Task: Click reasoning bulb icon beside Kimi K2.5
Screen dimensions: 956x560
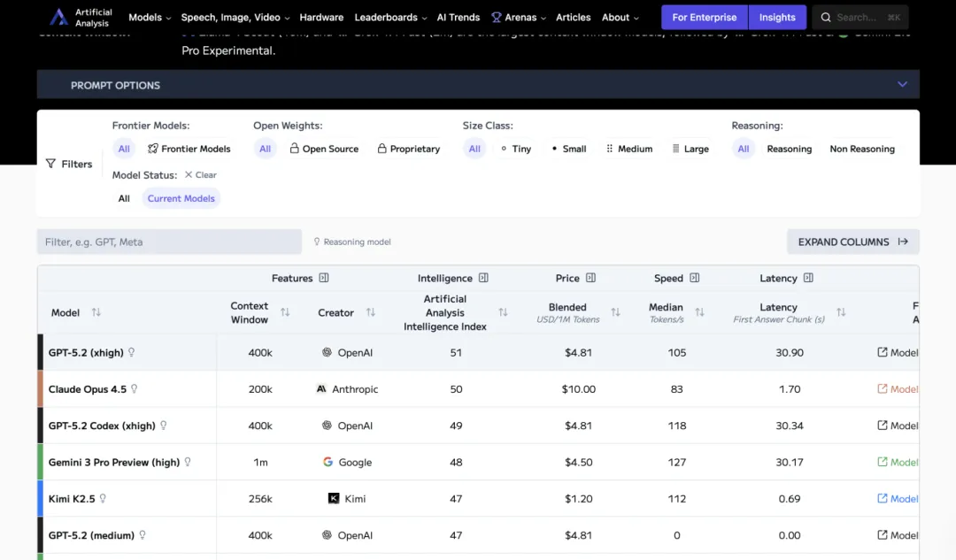Action: tap(103, 498)
